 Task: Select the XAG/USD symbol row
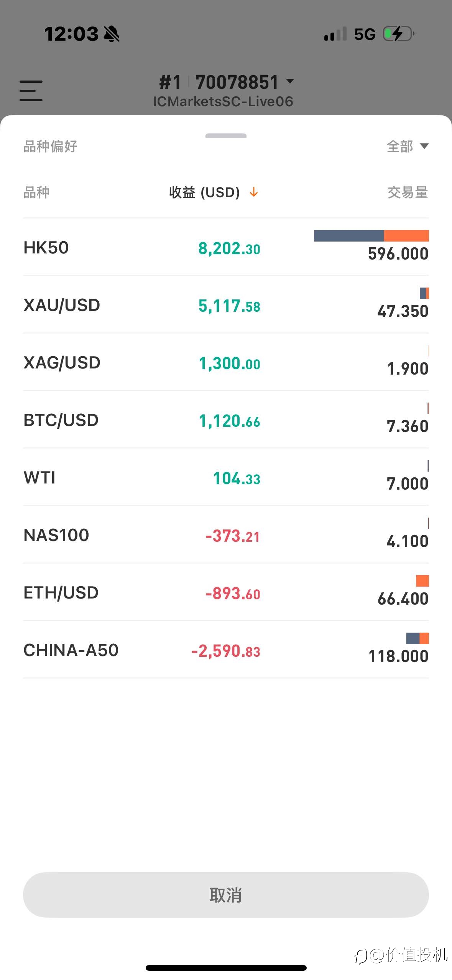point(226,362)
